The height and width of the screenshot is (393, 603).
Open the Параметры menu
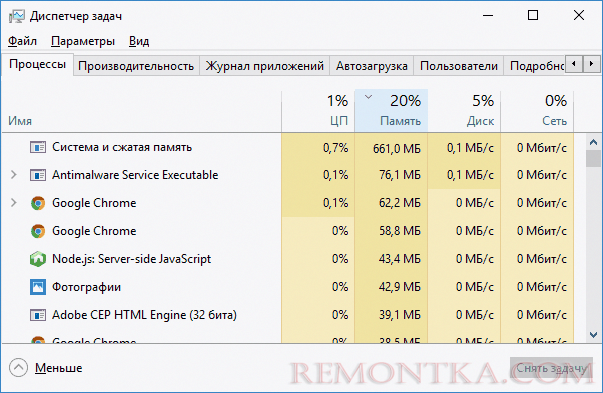[x=83, y=41]
